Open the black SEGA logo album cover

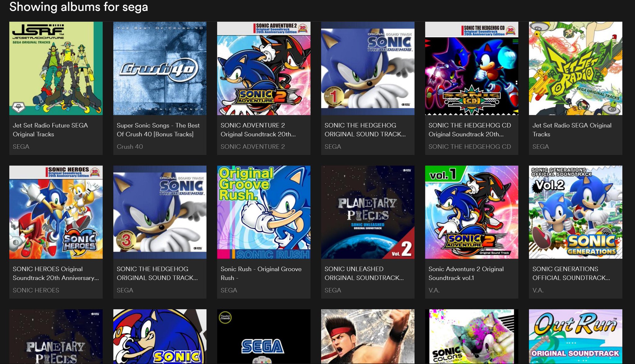[x=264, y=337]
